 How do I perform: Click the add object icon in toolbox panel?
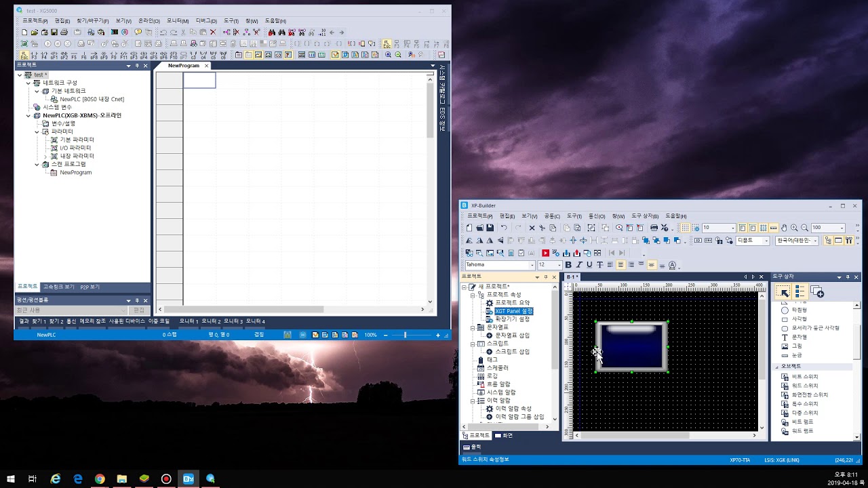[x=817, y=291]
